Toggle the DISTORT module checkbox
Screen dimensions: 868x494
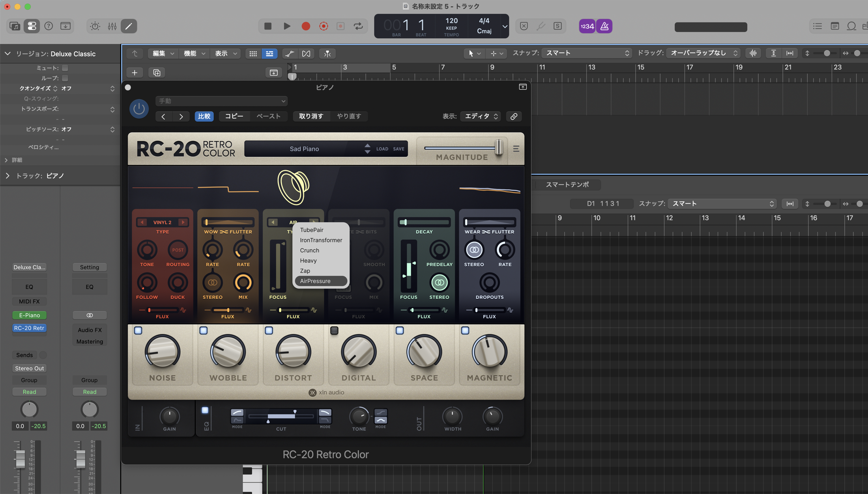coord(269,330)
